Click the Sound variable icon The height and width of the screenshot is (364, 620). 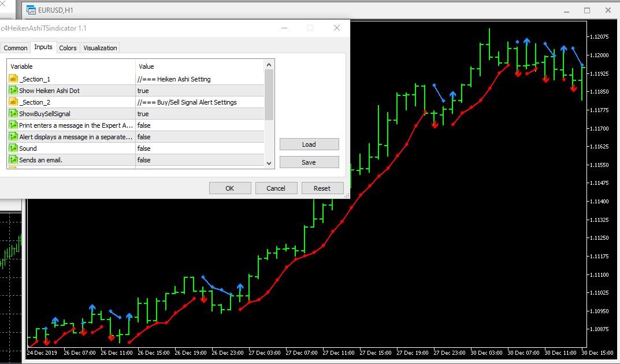[13, 148]
